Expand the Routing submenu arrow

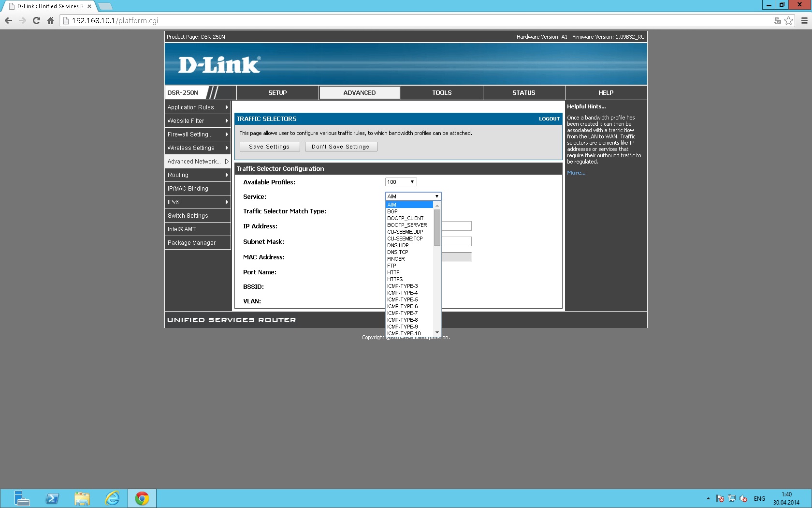pos(227,175)
